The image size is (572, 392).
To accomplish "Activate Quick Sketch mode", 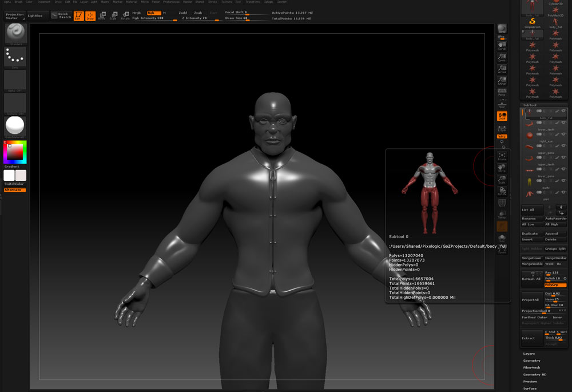I will pyautogui.click(x=61, y=15).
